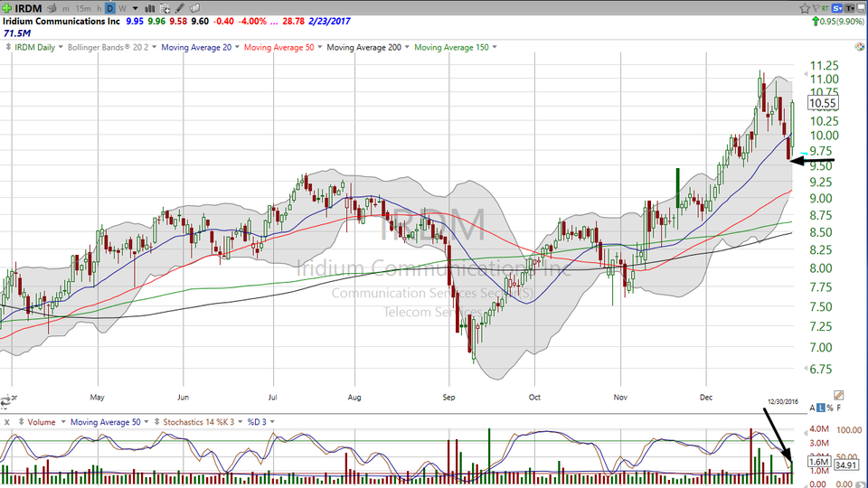
Task: Click the green up arrow change icon
Action: [816, 21]
